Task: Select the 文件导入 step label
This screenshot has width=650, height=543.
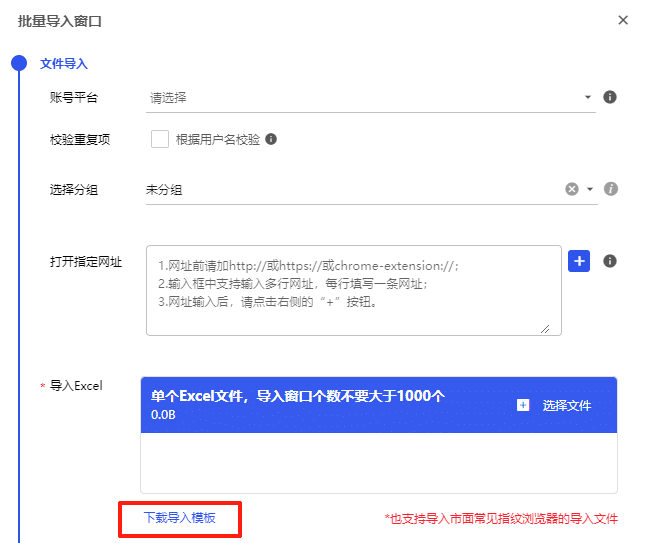Action: [64, 63]
